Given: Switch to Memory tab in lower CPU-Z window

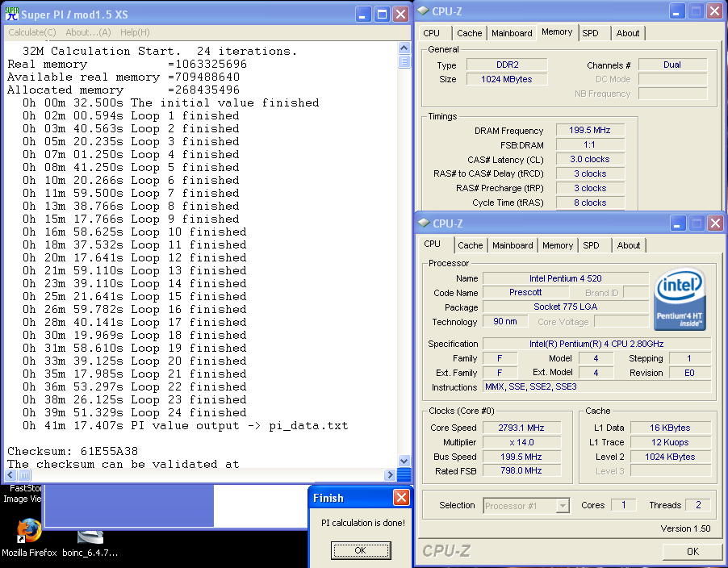Looking at the screenshot, I should click(x=558, y=245).
